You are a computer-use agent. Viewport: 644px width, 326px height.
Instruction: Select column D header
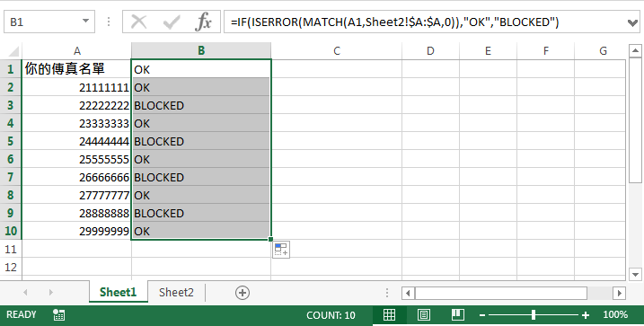[430, 51]
